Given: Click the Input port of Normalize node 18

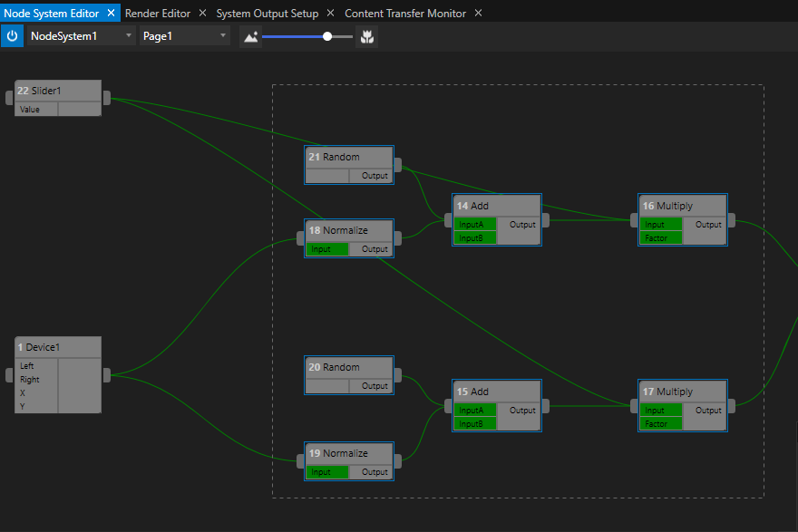Looking at the screenshot, I should coord(326,248).
